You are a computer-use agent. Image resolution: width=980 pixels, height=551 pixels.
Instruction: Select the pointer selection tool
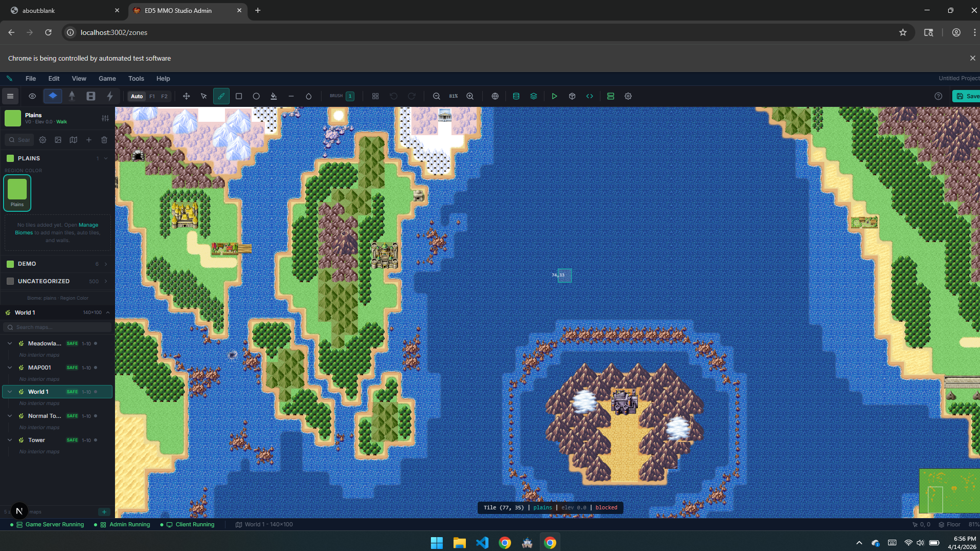pos(204,96)
